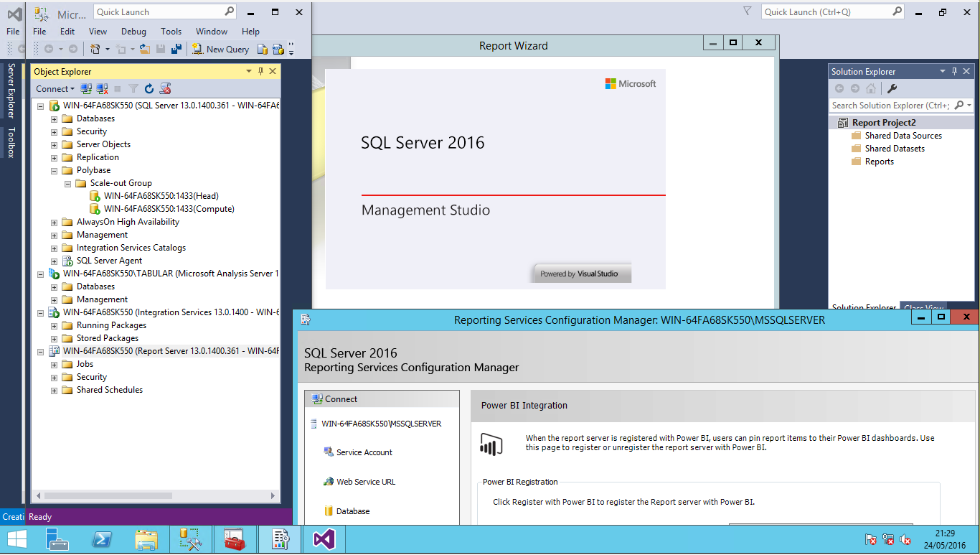This screenshot has height=555, width=980.
Task: Open the Help menu
Action: pos(250,31)
